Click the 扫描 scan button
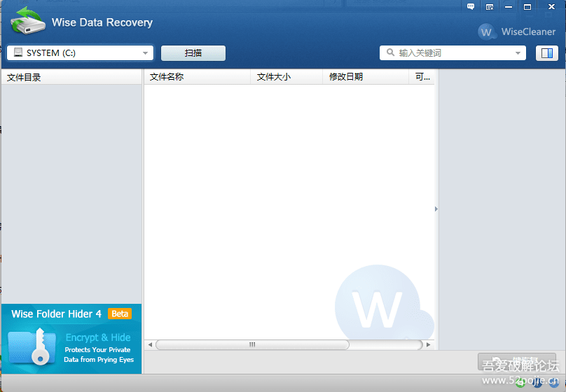This screenshot has height=392, width=566. pos(193,53)
